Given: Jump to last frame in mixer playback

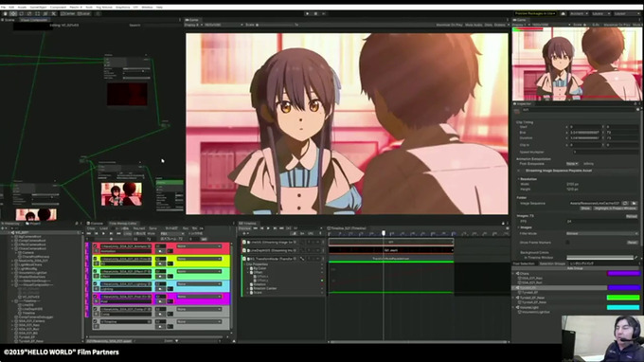Looking at the screenshot, I should (118, 234).
